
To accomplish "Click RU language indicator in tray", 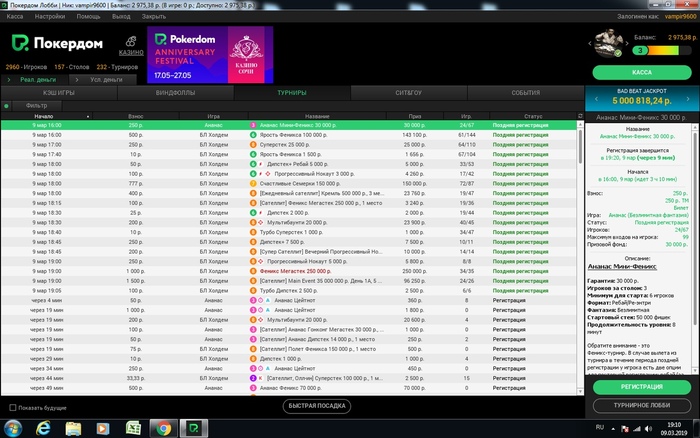I will (600, 427).
